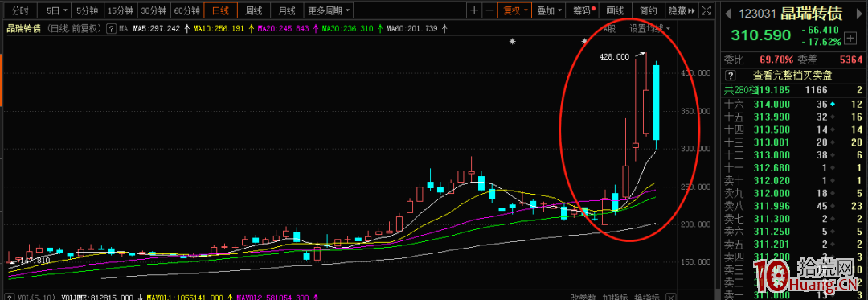Toggle the 画线 drawing tools
This screenshot has width=868, height=300.
click(x=615, y=10)
